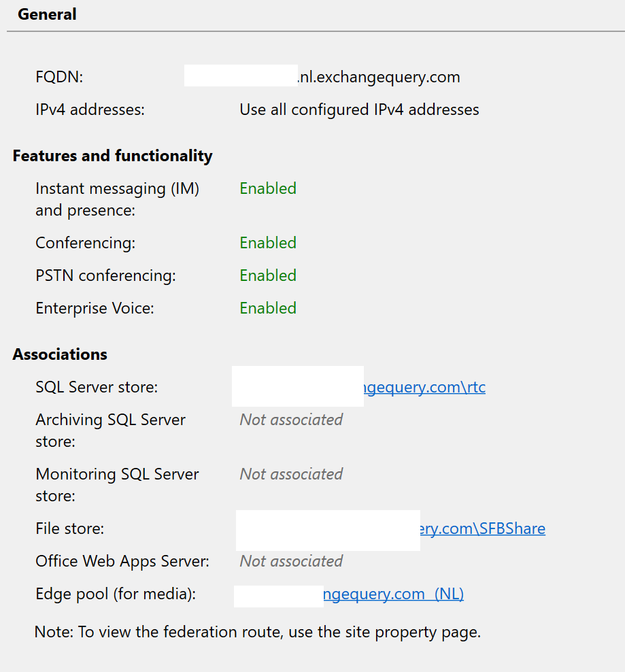Click 'Not associated' for Monitoring SQL Server store
The height and width of the screenshot is (672, 625).
(x=291, y=475)
